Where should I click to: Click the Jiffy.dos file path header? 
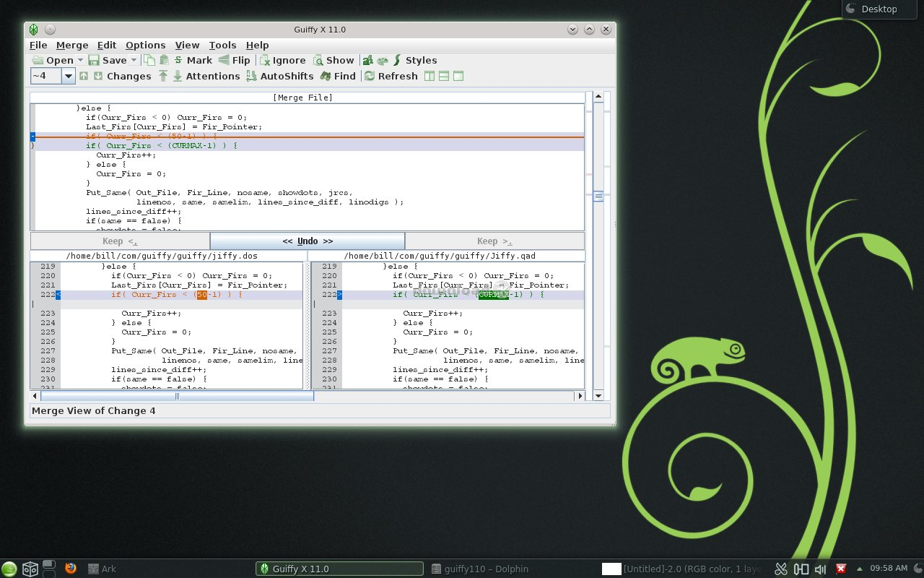pos(162,256)
